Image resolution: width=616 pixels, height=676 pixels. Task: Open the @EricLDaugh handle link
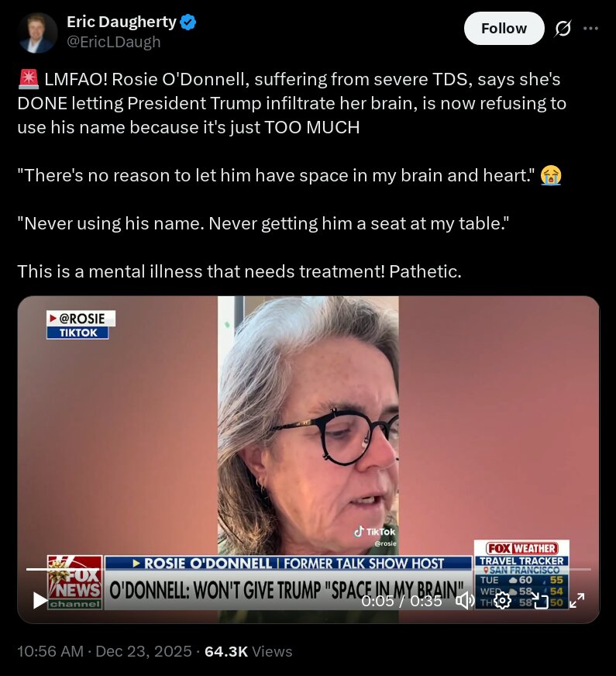114,42
